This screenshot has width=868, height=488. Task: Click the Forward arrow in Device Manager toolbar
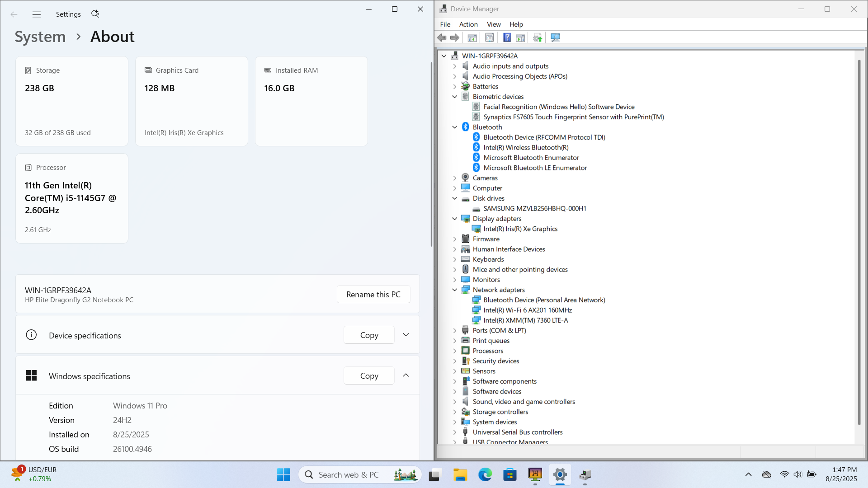(x=455, y=38)
